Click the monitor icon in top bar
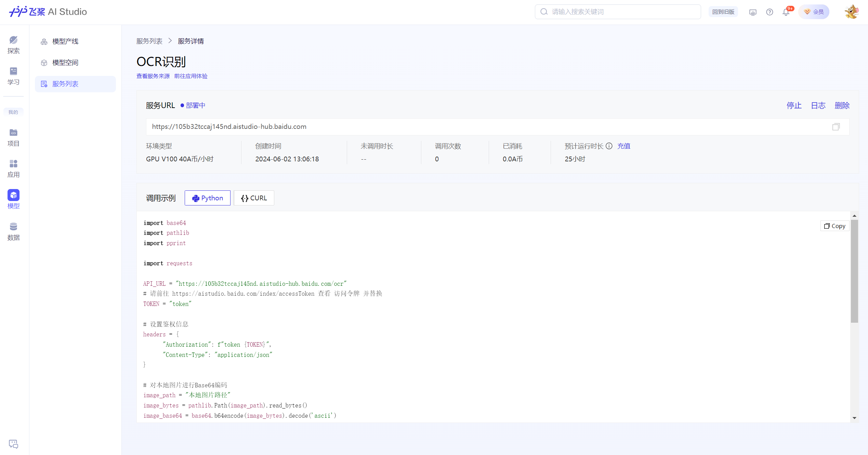This screenshot has width=868, height=455. click(753, 12)
